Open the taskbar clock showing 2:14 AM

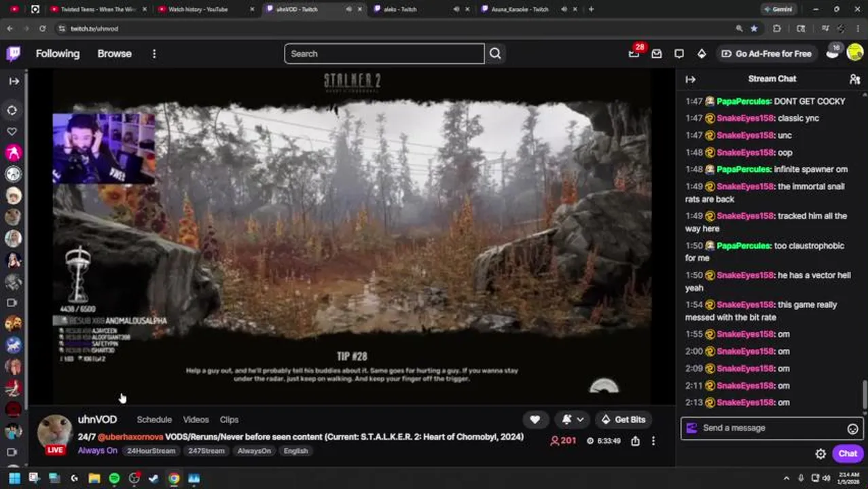(848, 478)
